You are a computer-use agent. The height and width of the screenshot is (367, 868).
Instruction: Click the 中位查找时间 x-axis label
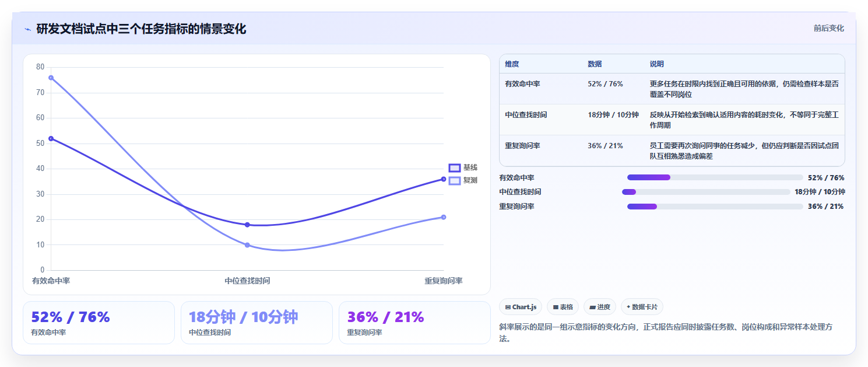point(247,281)
